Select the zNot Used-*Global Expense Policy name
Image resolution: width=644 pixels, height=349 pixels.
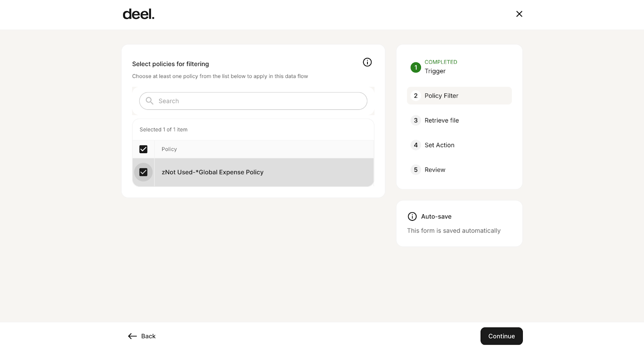tap(213, 172)
